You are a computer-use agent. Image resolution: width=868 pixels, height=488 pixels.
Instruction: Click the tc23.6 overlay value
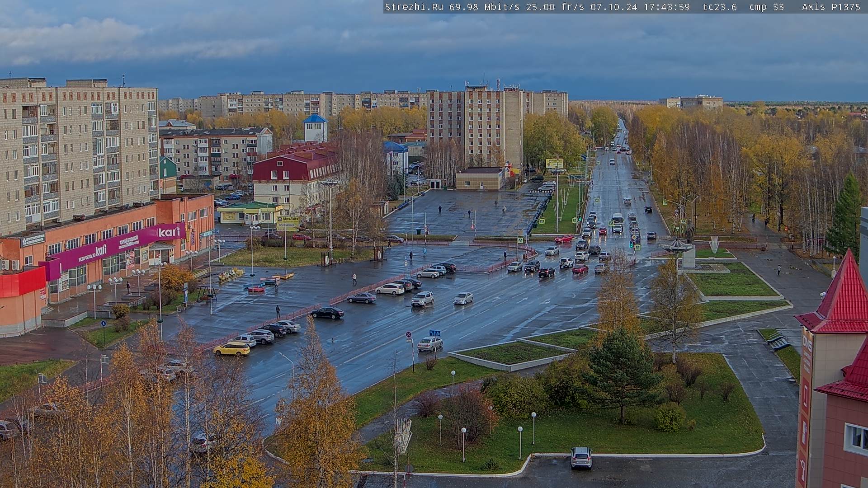tap(720, 7)
